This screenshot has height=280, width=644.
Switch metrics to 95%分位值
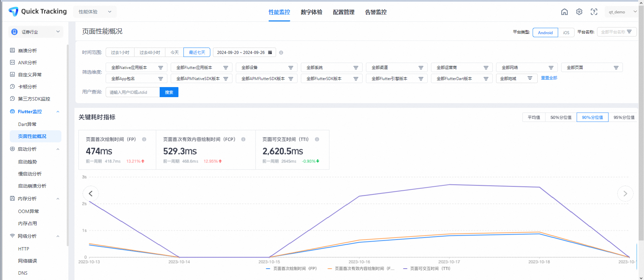(624, 117)
